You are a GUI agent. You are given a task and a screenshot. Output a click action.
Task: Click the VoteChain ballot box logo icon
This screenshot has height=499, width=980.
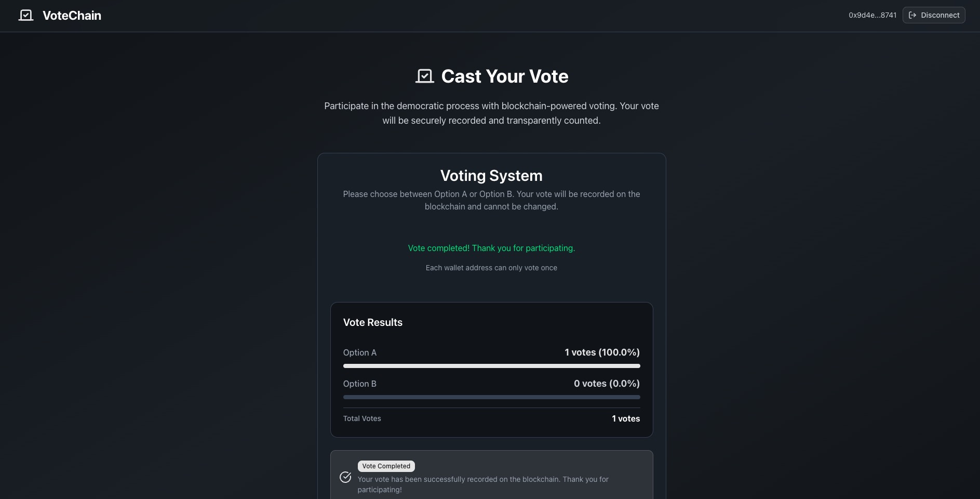[26, 16]
